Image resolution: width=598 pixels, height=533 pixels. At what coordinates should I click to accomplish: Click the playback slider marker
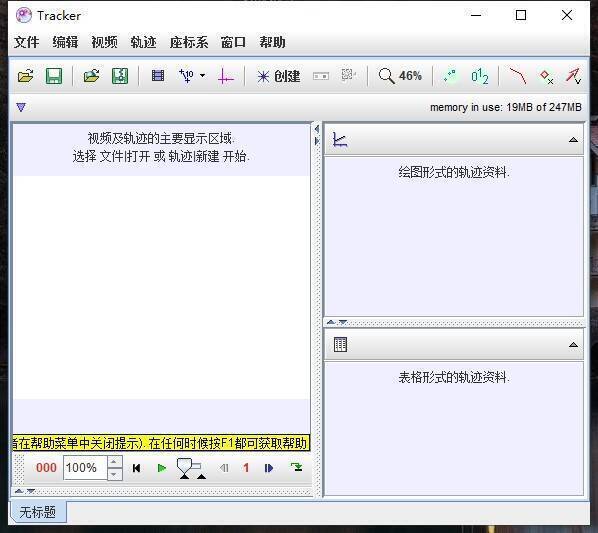click(x=185, y=469)
